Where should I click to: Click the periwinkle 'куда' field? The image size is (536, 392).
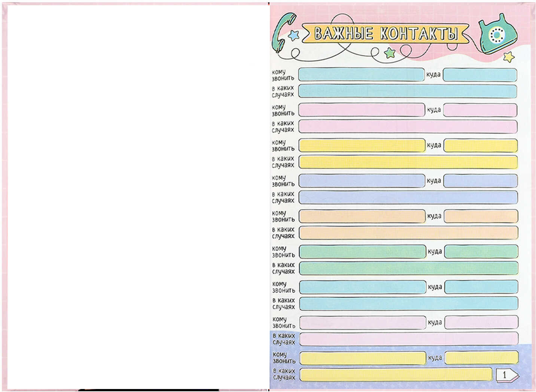pyautogui.click(x=481, y=181)
